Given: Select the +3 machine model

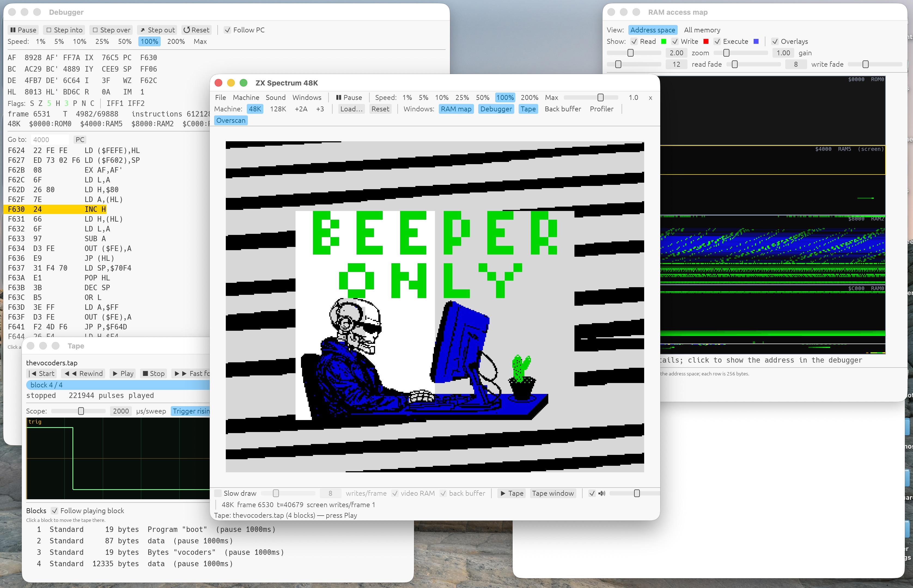Looking at the screenshot, I should [x=320, y=109].
